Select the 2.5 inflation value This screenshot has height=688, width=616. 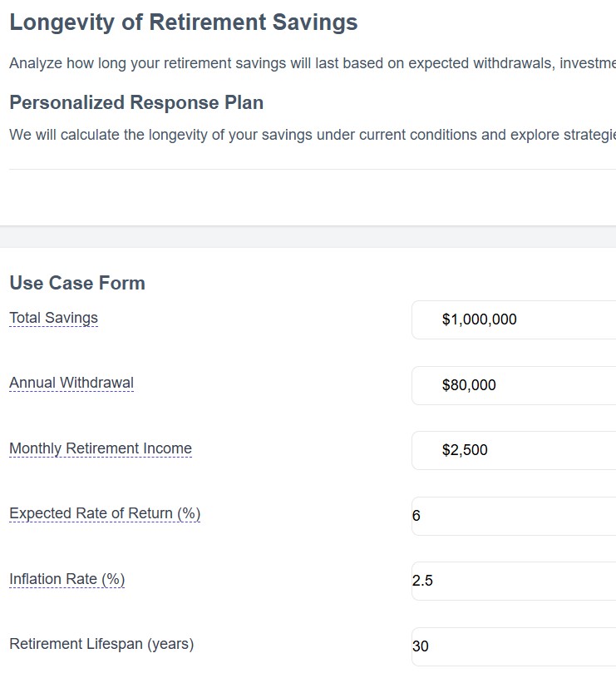pyautogui.click(x=424, y=581)
